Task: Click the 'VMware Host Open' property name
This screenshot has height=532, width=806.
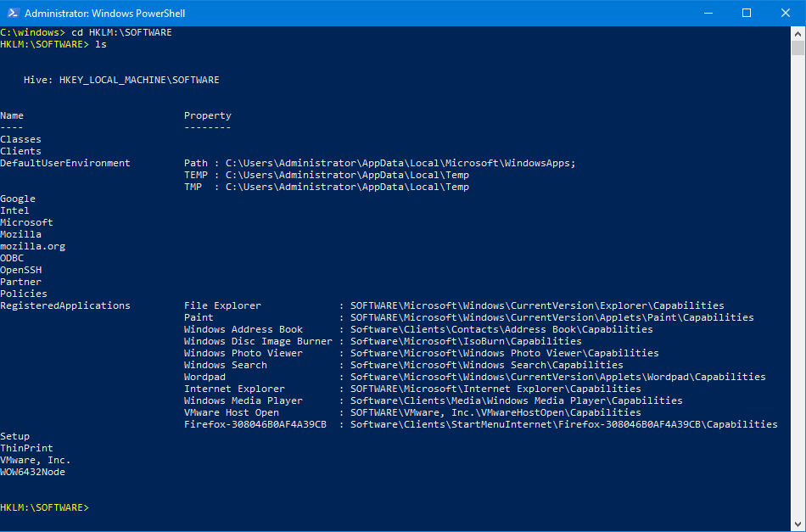Action: point(232,412)
